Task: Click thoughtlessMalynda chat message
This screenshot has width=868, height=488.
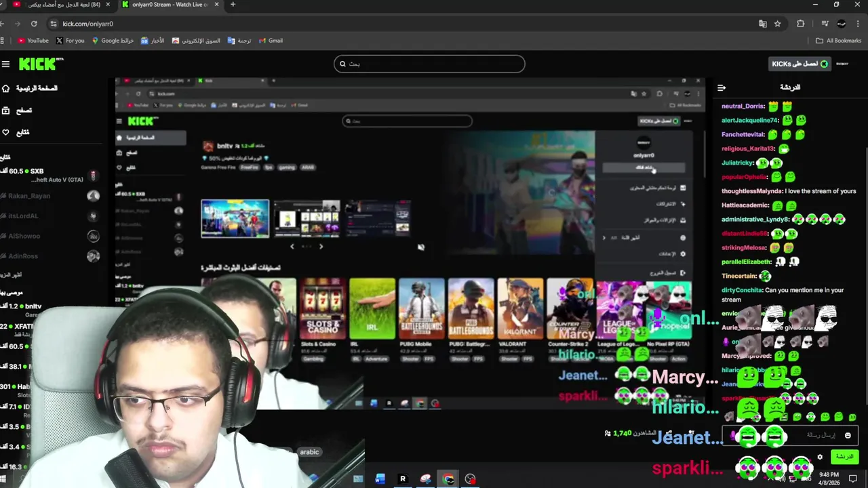Action: pos(789,191)
